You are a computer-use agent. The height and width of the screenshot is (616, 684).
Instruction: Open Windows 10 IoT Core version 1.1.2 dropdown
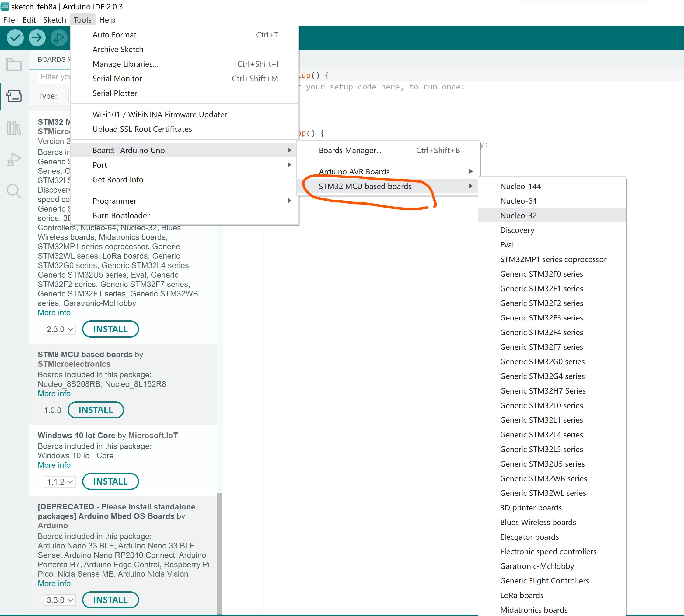(60, 481)
